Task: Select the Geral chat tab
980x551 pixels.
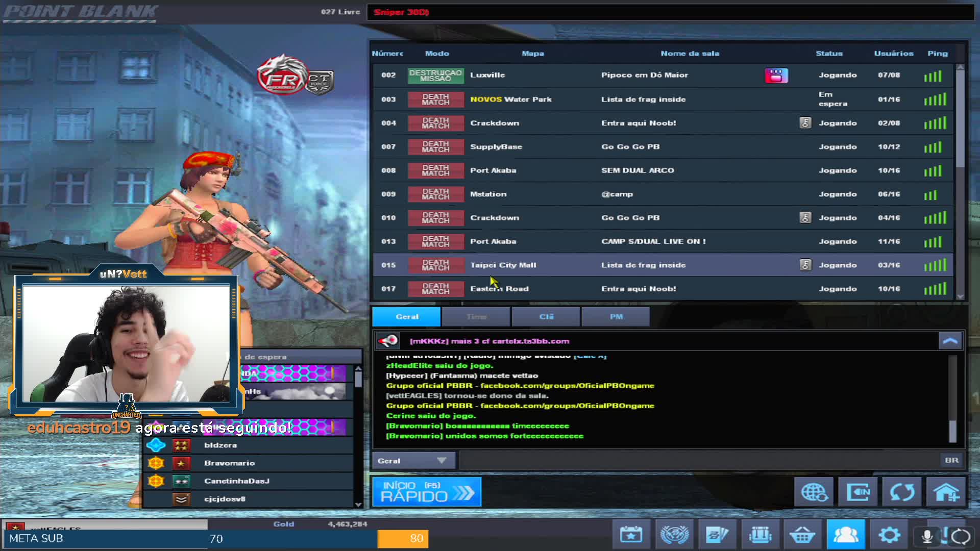Action: click(406, 317)
